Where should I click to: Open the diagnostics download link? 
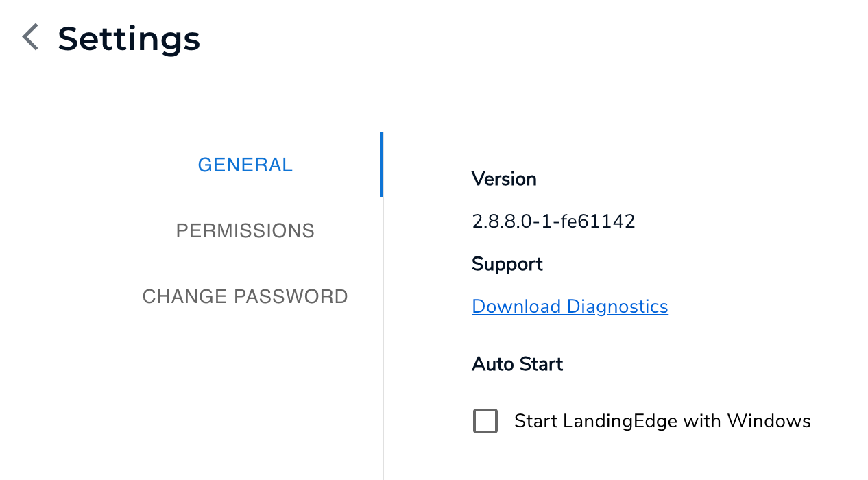pos(570,306)
